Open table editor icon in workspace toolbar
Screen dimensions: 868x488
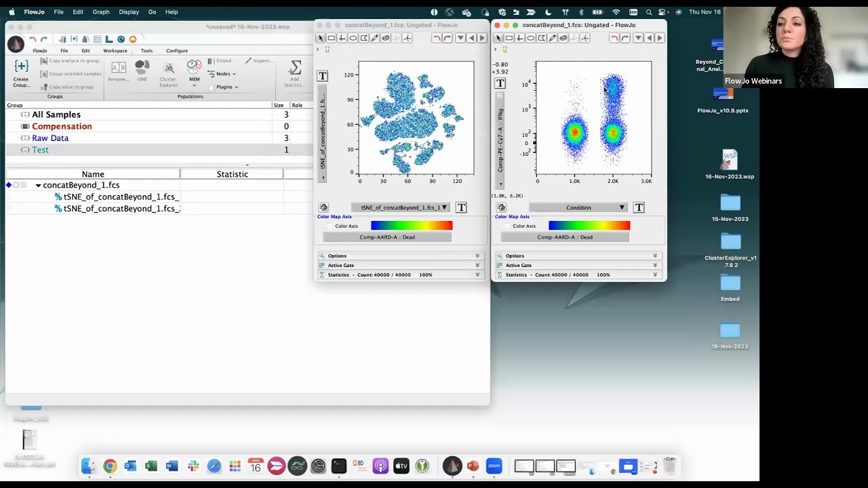(98, 39)
